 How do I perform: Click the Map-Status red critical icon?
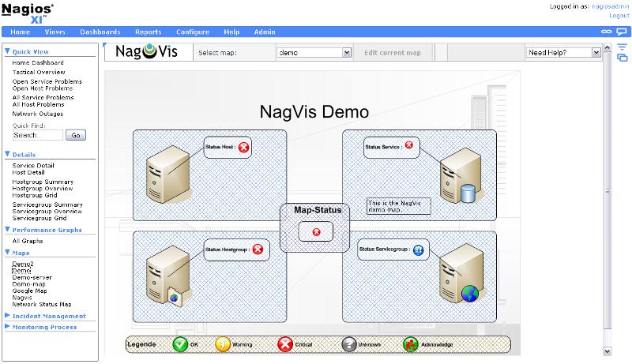[x=317, y=232]
